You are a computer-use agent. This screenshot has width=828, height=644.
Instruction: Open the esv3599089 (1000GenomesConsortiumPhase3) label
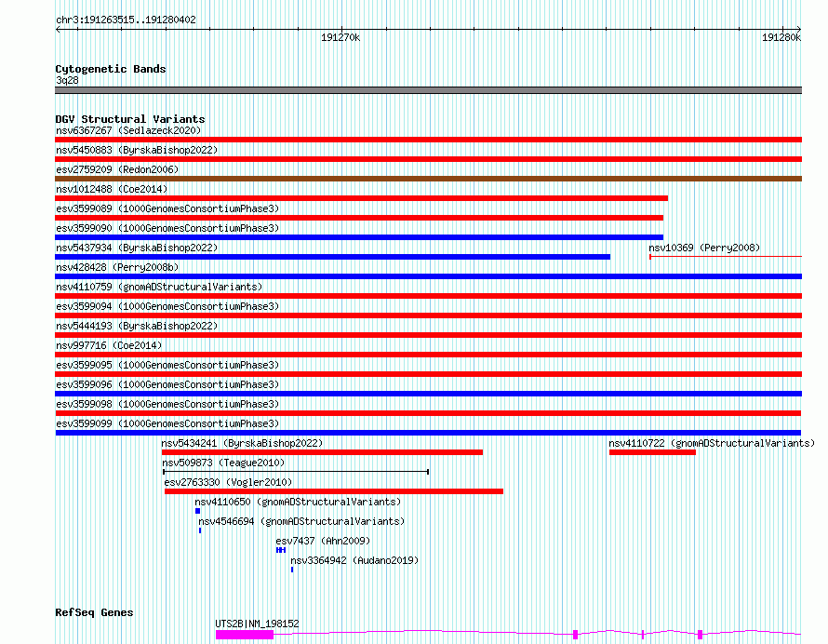coord(167,208)
